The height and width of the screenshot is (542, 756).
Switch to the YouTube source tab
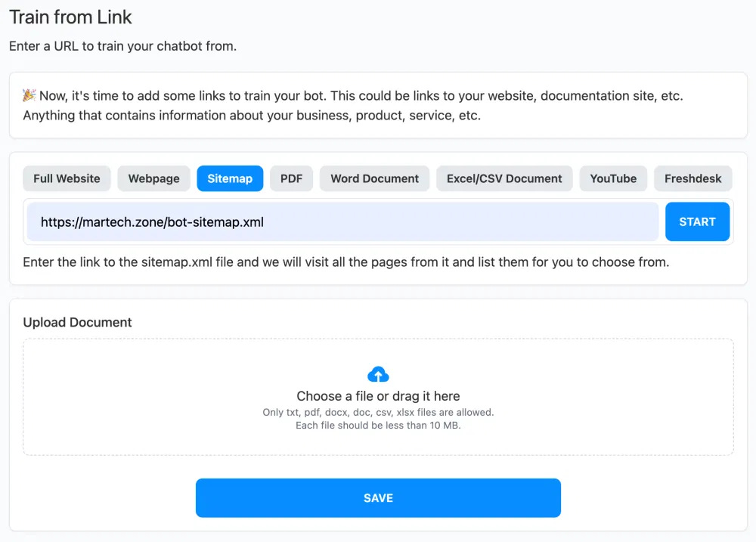(x=613, y=178)
